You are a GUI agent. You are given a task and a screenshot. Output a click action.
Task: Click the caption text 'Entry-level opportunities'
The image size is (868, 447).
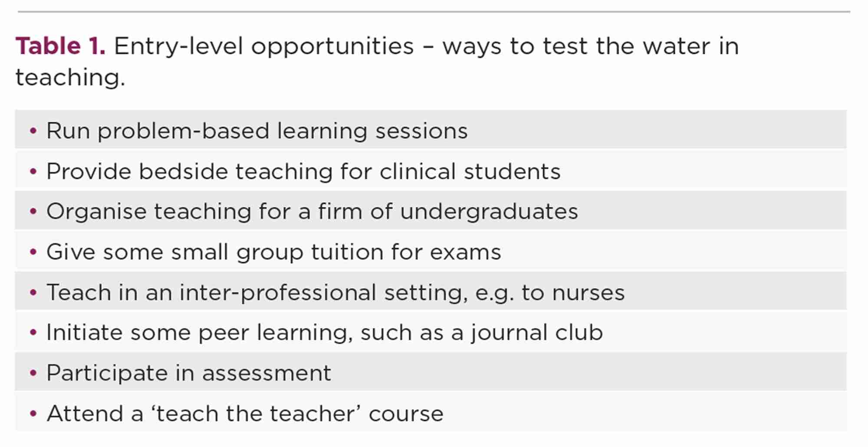coord(264,47)
